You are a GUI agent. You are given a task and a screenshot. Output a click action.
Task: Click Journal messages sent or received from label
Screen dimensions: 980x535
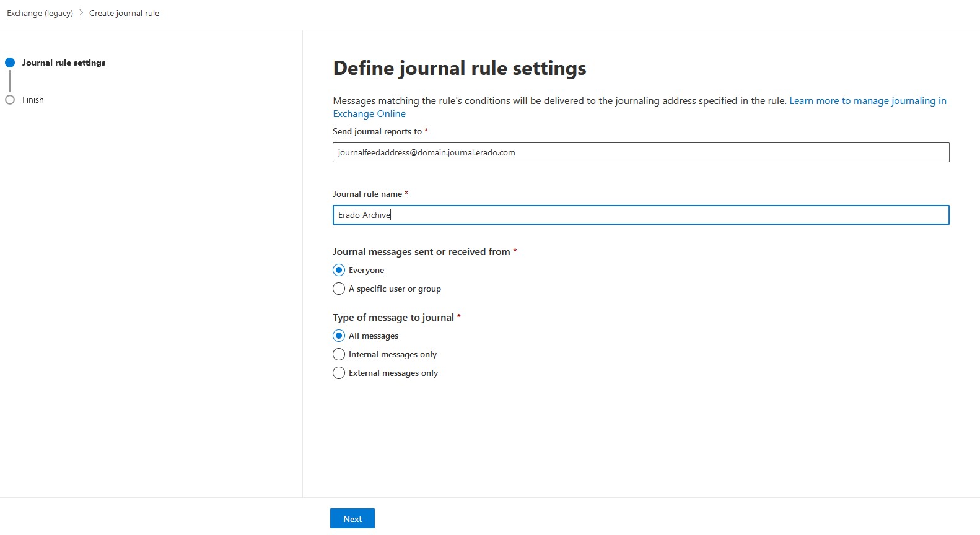(421, 251)
